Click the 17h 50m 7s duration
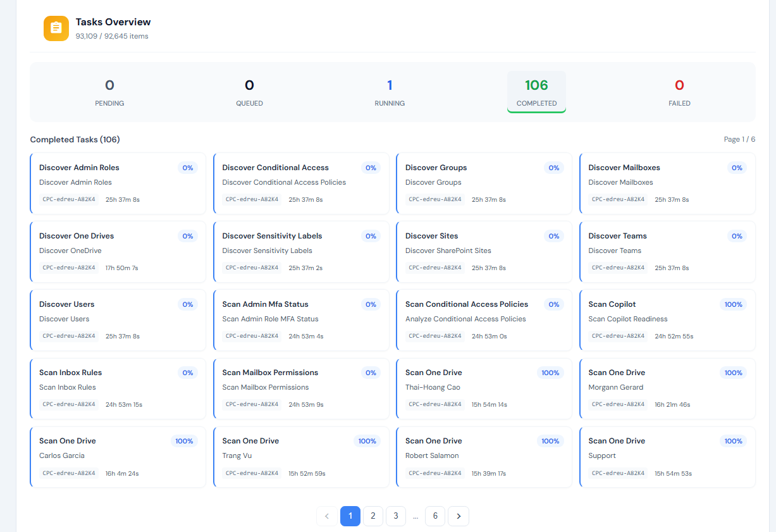The image size is (776, 532). [121, 268]
